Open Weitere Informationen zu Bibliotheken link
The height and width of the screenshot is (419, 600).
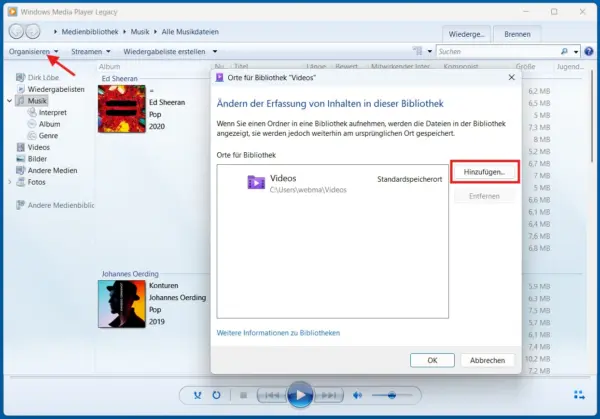coord(278,333)
